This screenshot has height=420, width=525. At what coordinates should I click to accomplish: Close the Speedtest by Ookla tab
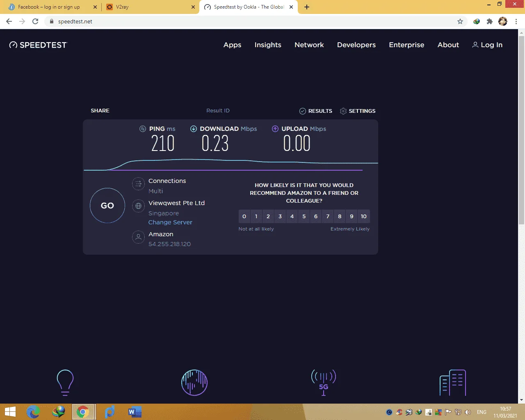291,7
